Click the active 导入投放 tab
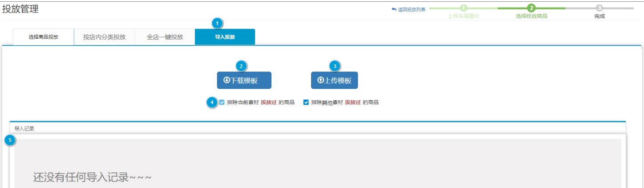This screenshot has width=644, height=188. 225,37
